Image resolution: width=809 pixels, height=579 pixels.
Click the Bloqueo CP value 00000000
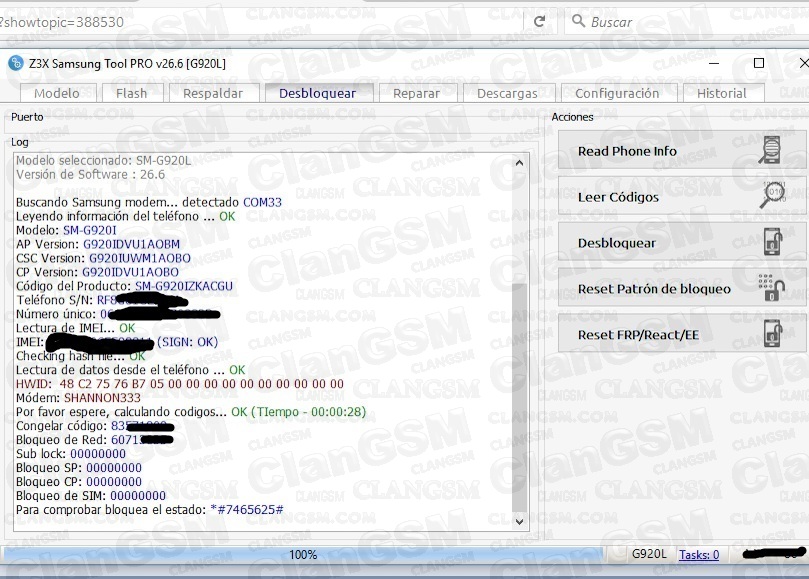[x=114, y=481]
